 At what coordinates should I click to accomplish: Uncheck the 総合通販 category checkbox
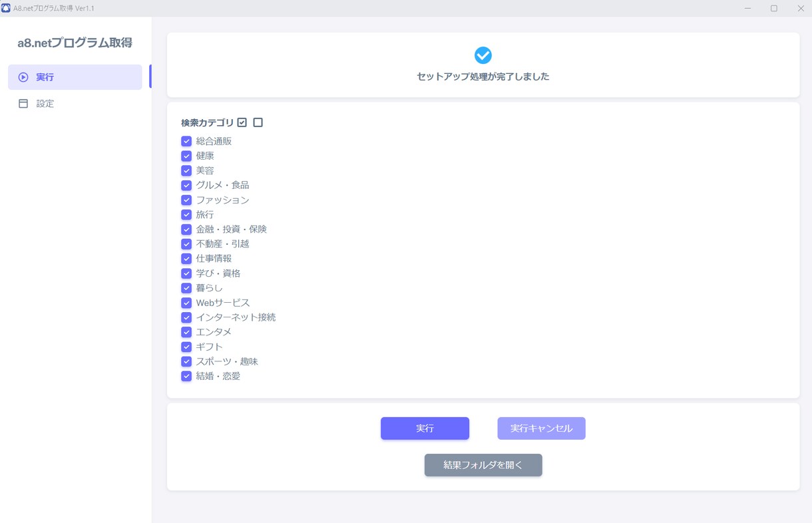point(186,141)
